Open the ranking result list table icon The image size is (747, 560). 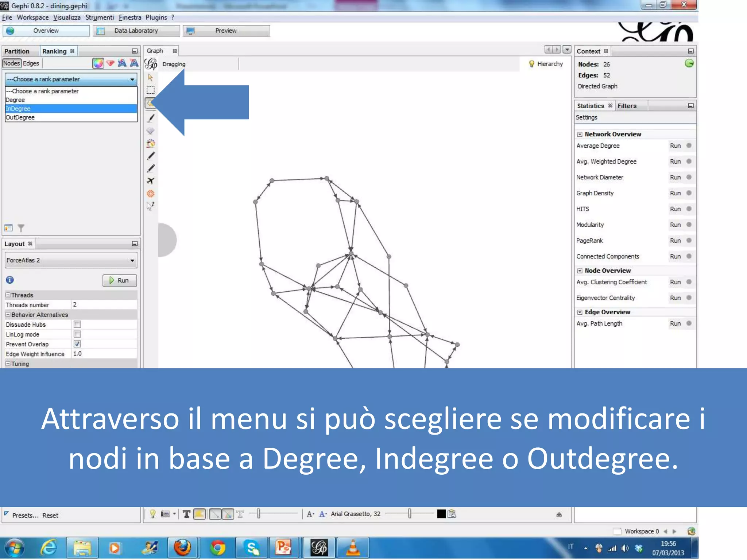pos(8,228)
